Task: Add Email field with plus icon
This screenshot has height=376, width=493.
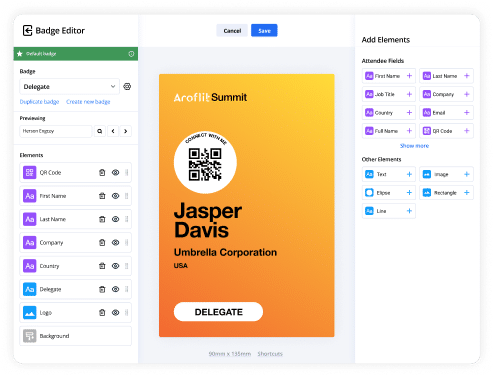Action: point(467,112)
